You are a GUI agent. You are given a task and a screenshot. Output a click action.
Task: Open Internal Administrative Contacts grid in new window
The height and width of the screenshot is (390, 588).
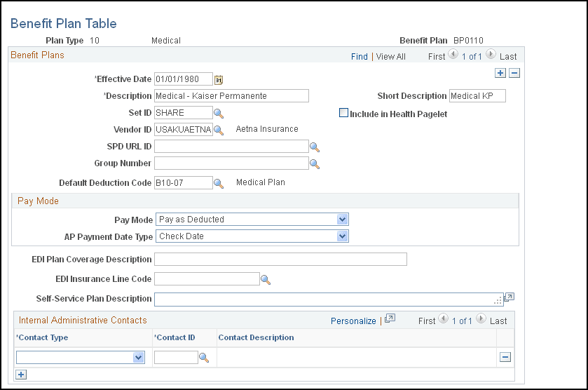(x=390, y=318)
